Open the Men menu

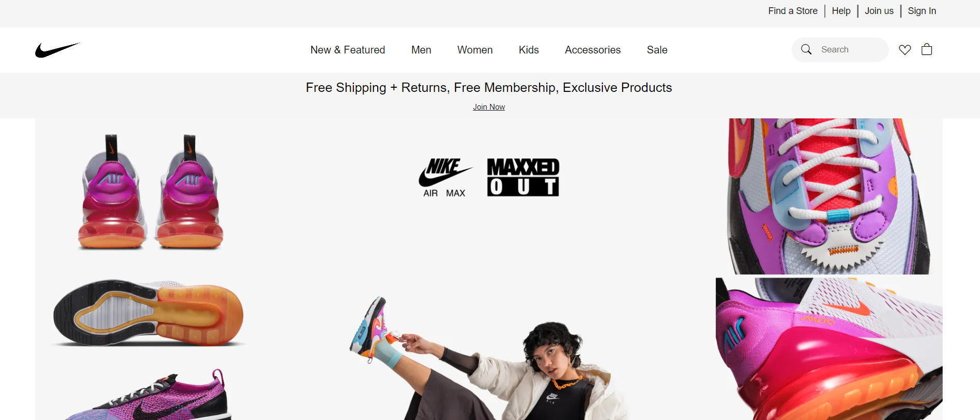pyautogui.click(x=421, y=50)
